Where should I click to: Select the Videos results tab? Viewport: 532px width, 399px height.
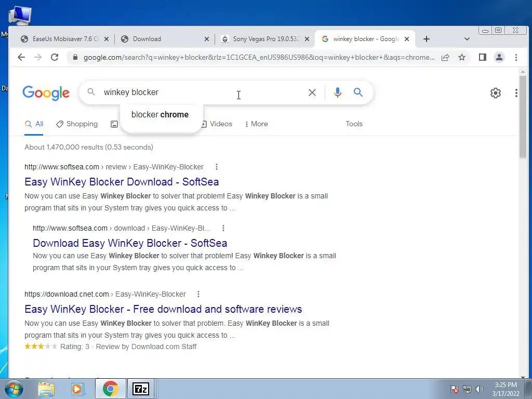click(x=217, y=124)
